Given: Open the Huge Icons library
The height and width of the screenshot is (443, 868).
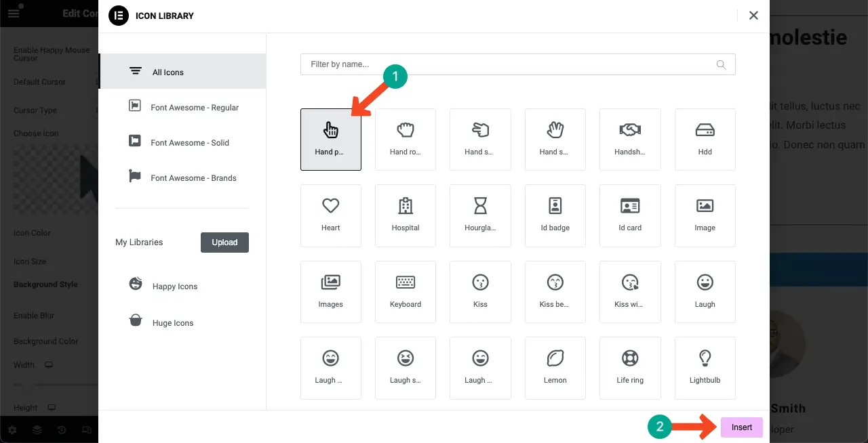Looking at the screenshot, I should pyautogui.click(x=173, y=322).
